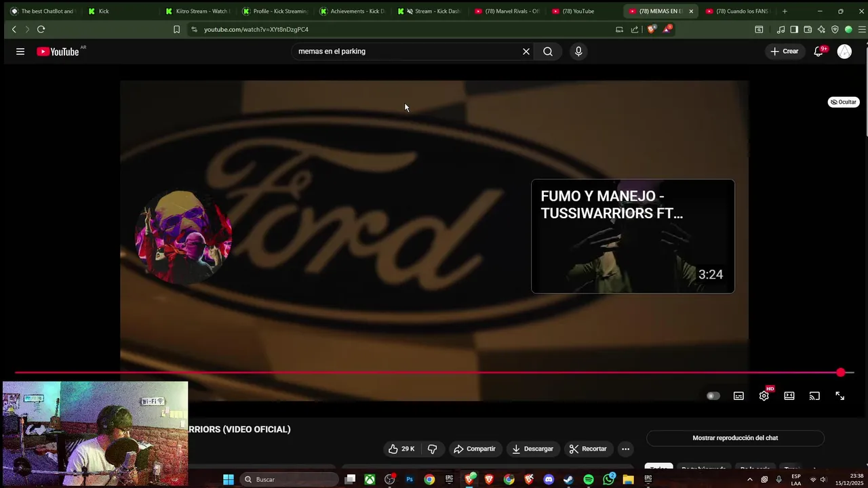Open WhatsApp from taskbar
868x488 pixels.
pos(608,479)
